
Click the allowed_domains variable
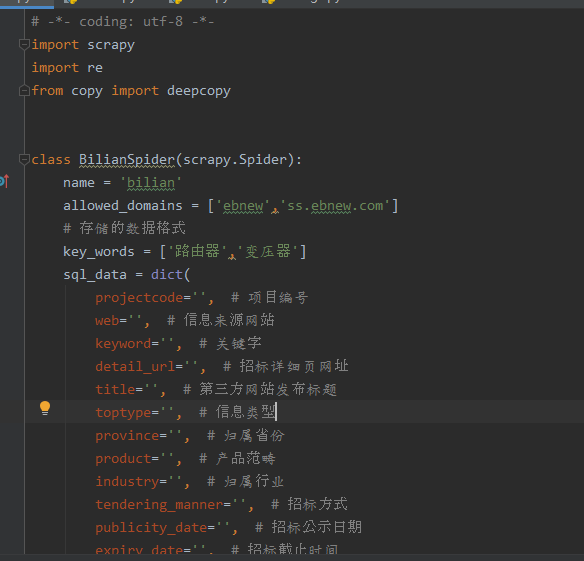tap(123, 206)
